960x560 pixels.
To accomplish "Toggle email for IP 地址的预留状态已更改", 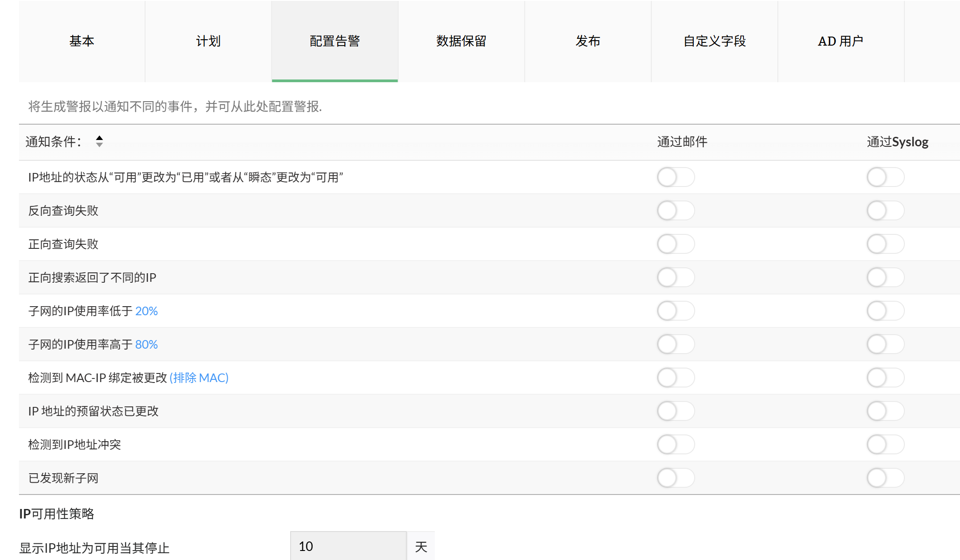I will (x=676, y=411).
